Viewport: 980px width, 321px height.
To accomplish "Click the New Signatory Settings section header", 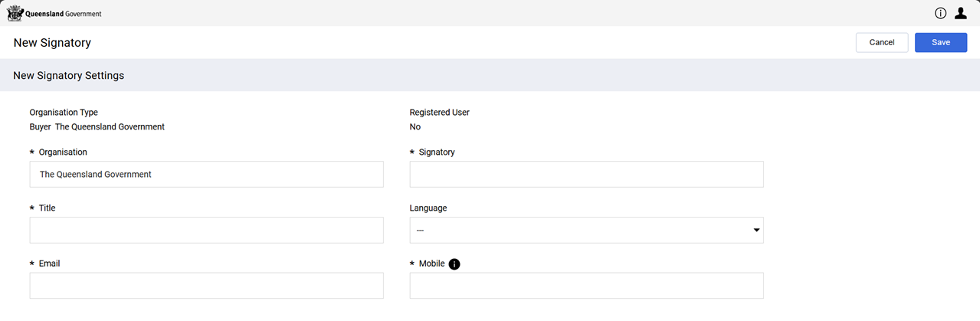I will (69, 76).
